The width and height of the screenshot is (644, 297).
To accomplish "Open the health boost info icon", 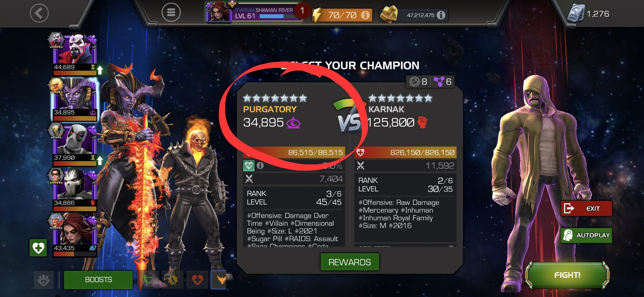I will click(260, 165).
